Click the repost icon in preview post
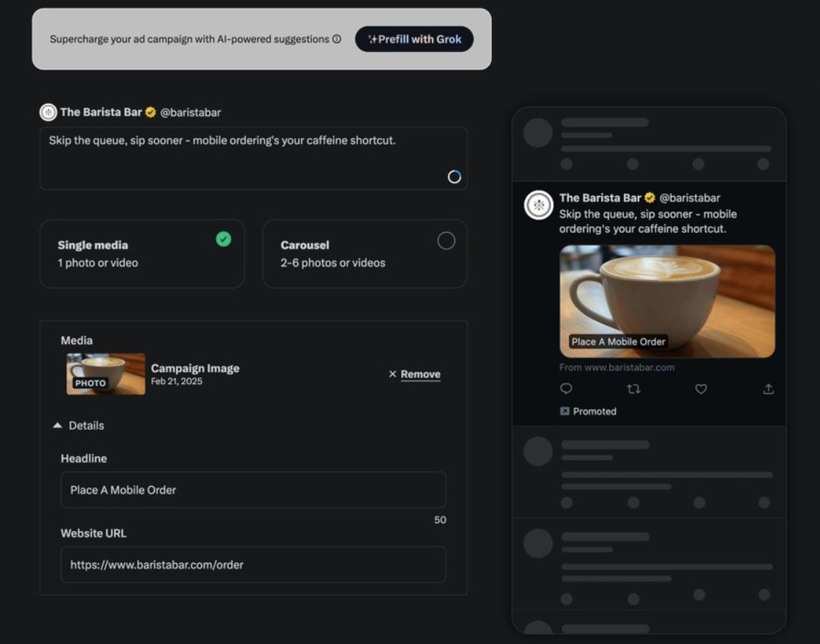 click(634, 388)
